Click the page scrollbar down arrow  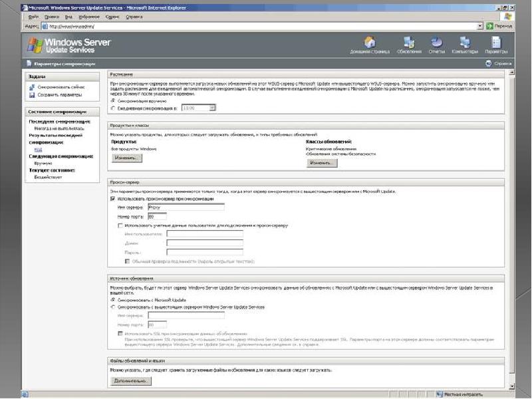pos(511,386)
